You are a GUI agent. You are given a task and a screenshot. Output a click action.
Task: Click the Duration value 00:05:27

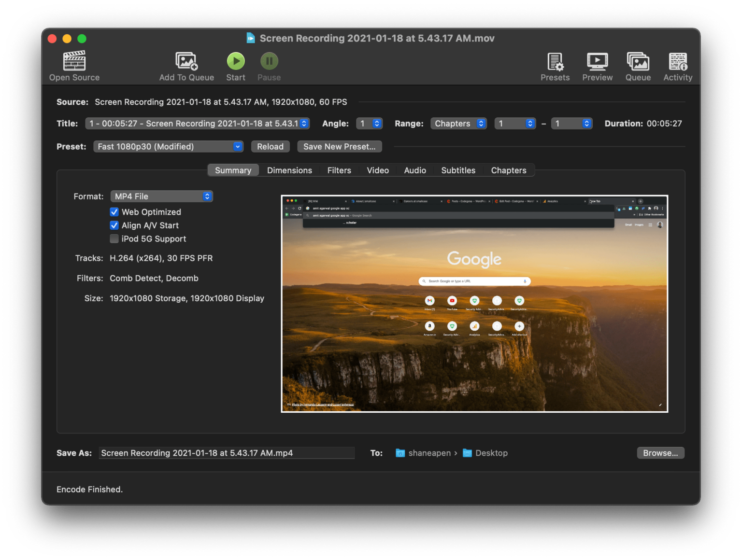[x=664, y=124]
